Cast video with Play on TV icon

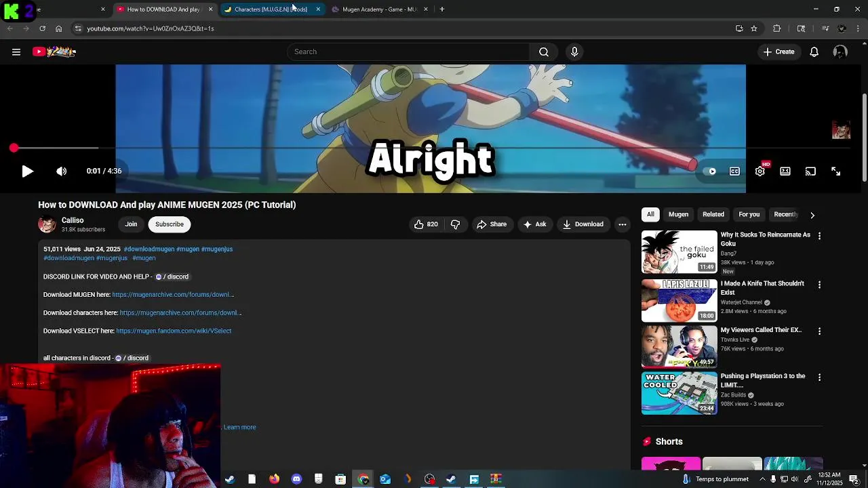[810, 171]
